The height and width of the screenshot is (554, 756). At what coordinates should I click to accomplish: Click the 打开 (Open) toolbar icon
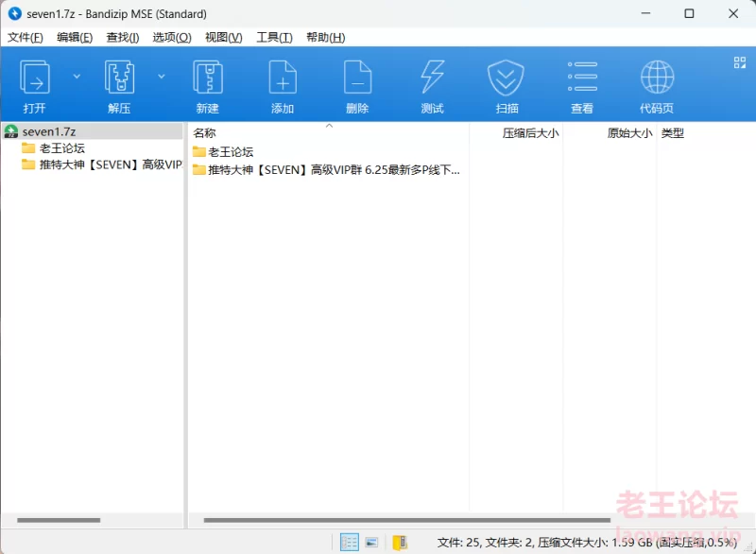point(34,78)
